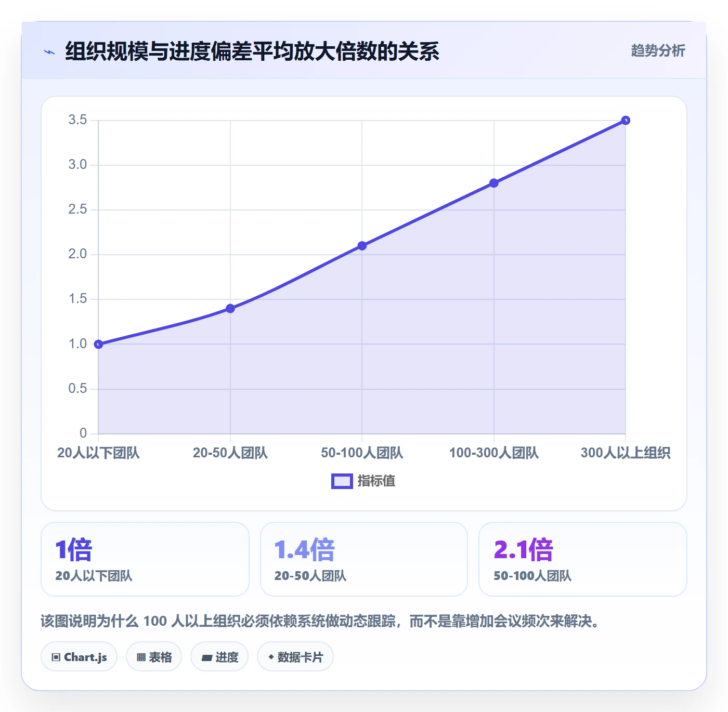Click the 数据卡片 tag chip
This screenshot has height=712, width=728.
coord(295,657)
